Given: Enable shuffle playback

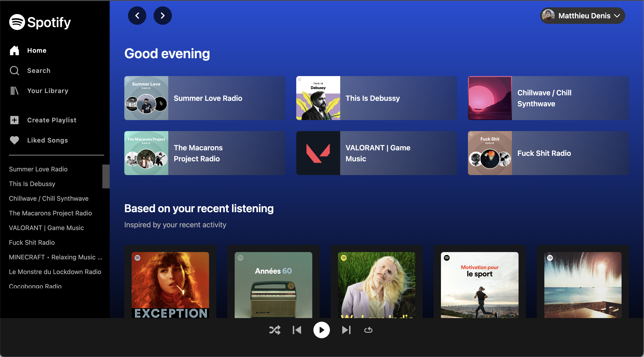Looking at the screenshot, I should [x=275, y=330].
